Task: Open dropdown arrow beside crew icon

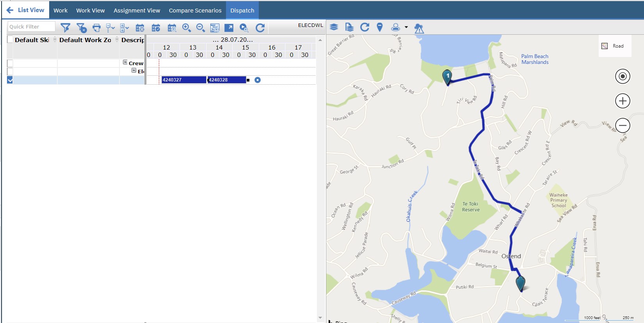Action: point(406,27)
